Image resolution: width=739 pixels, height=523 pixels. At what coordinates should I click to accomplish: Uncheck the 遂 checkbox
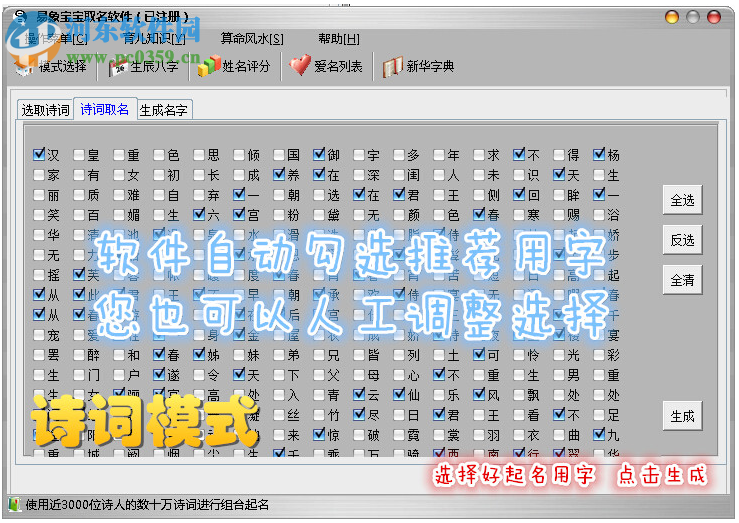[159, 375]
